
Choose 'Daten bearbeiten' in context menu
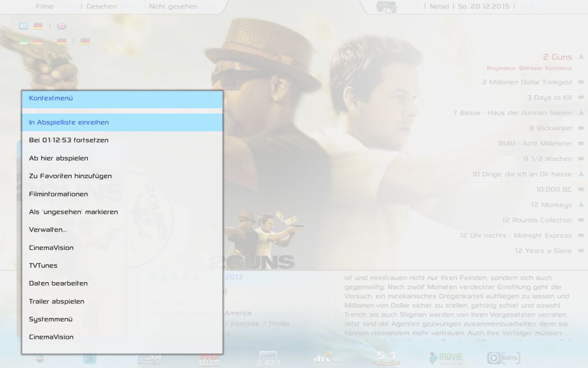(x=122, y=283)
